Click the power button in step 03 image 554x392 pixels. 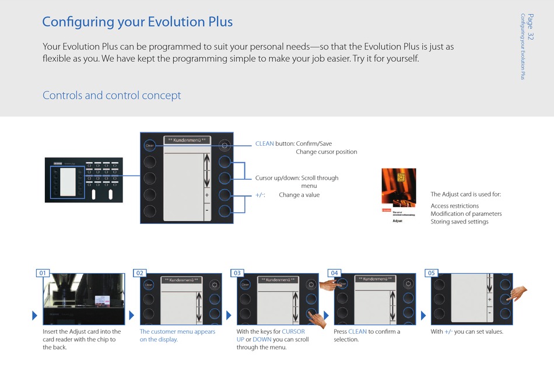click(311, 285)
